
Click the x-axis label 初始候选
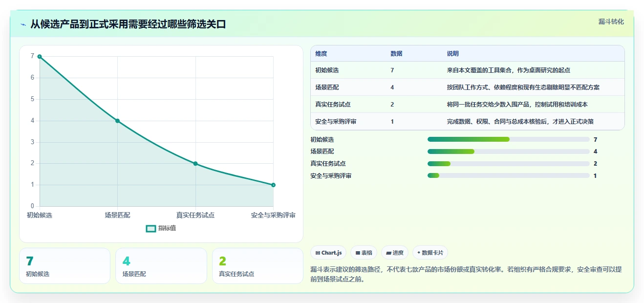pyautogui.click(x=40, y=215)
